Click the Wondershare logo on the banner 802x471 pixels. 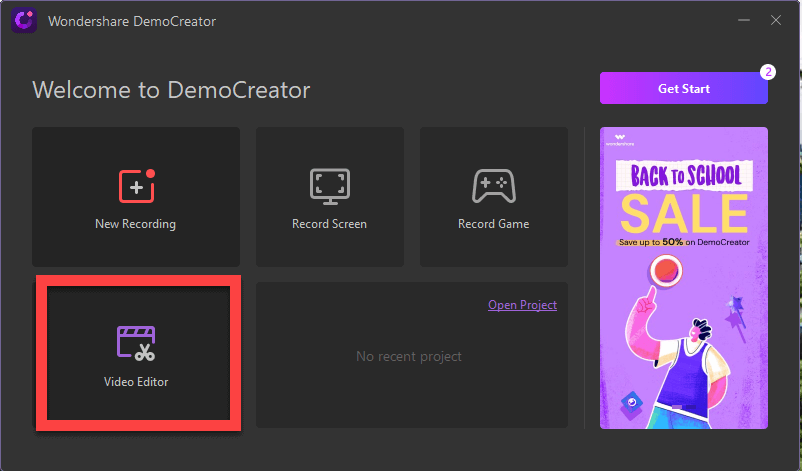pos(620,140)
